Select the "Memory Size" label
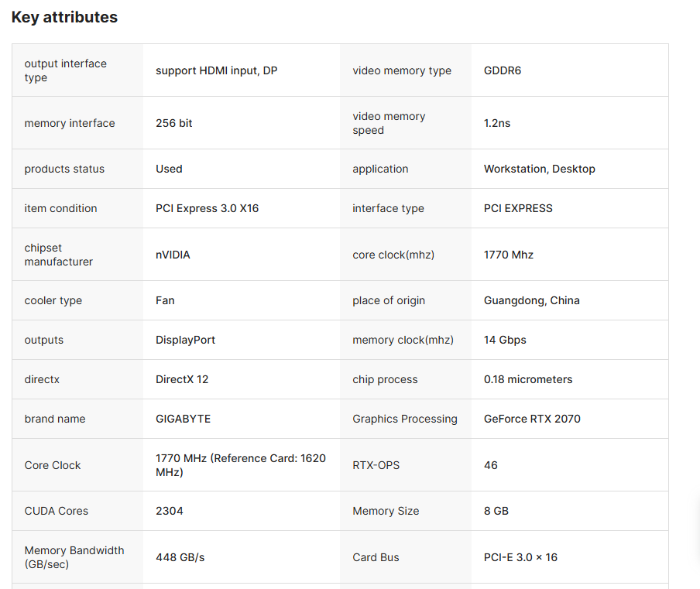The image size is (700, 589). (x=386, y=512)
